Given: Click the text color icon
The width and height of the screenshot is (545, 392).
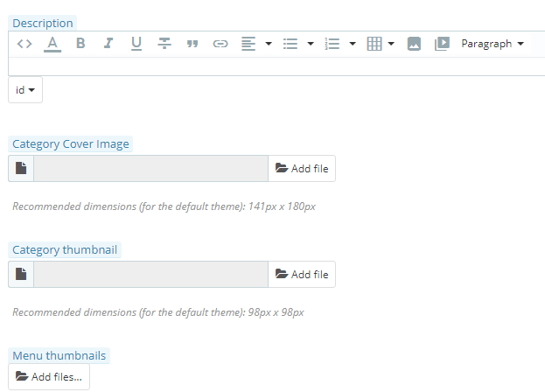Looking at the screenshot, I should 52,44.
